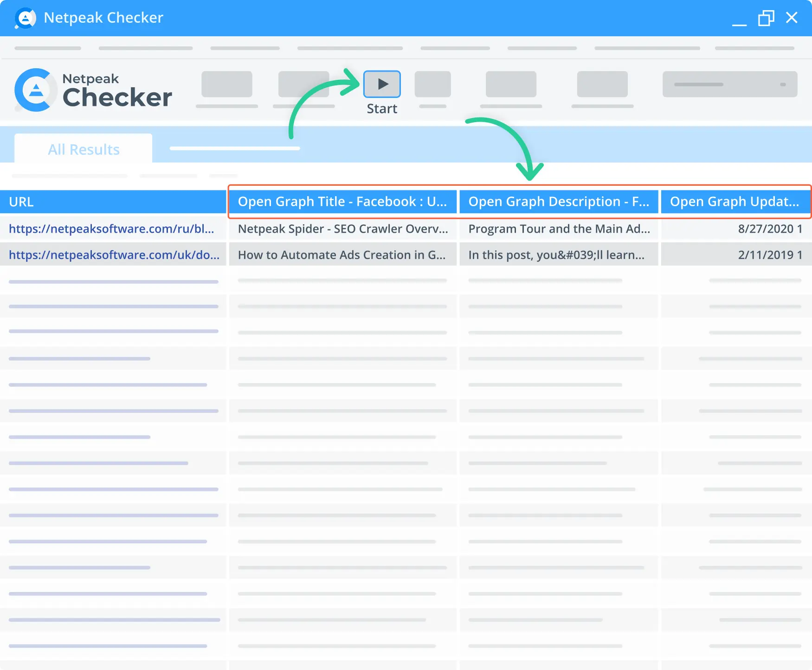Minimize the Netpeak Checker window
This screenshot has height=670, width=812.
click(x=739, y=24)
